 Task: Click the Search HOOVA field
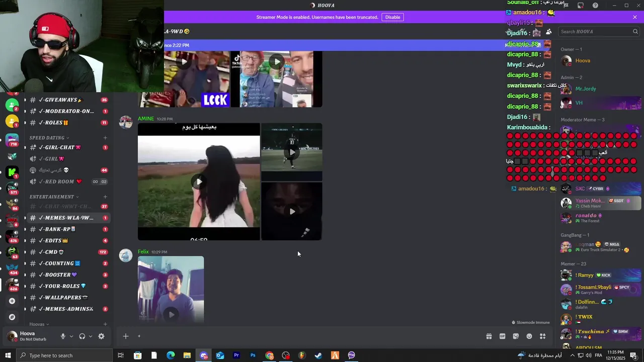pos(599,32)
